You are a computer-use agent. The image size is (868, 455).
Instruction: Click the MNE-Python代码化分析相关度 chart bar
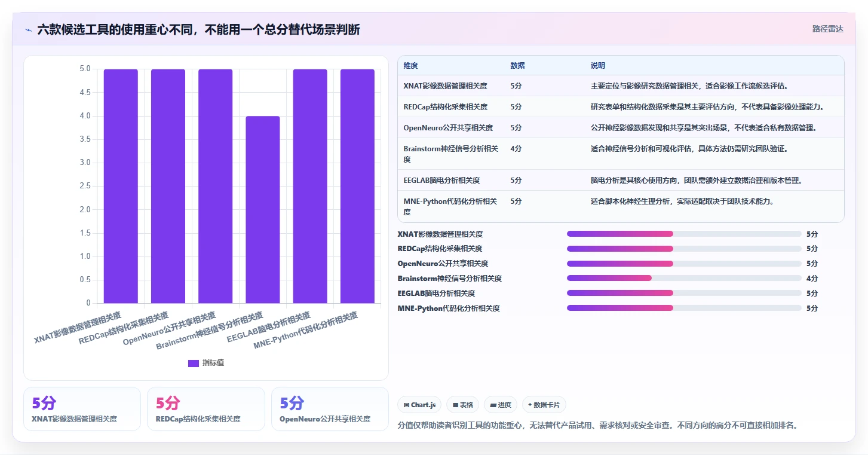point(357,186)
